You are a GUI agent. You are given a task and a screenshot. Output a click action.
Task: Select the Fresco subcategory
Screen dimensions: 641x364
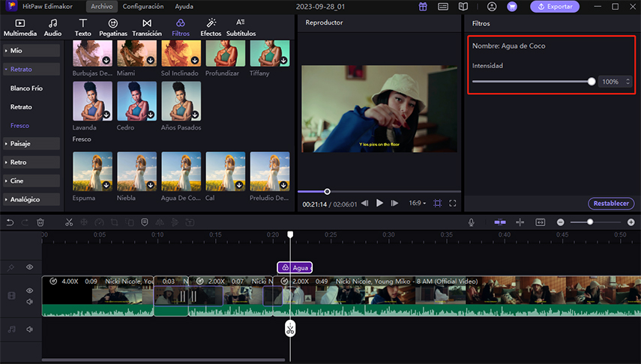pyautogui.click(x=19, y=126)
